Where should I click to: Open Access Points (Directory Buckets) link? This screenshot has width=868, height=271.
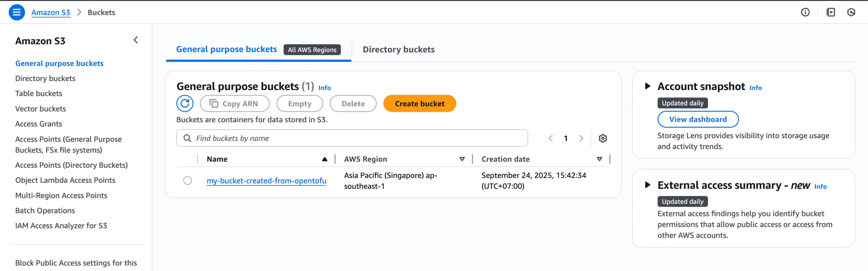[x=72, y=165]
